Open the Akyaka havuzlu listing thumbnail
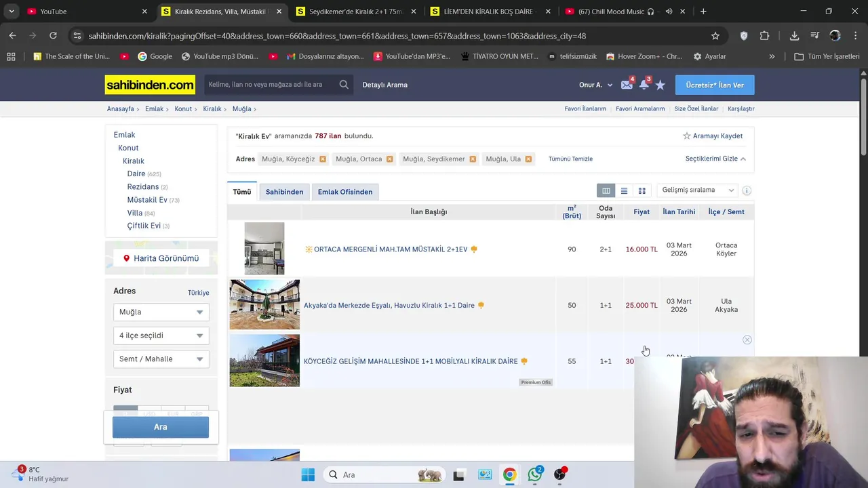 click(264, 305)
